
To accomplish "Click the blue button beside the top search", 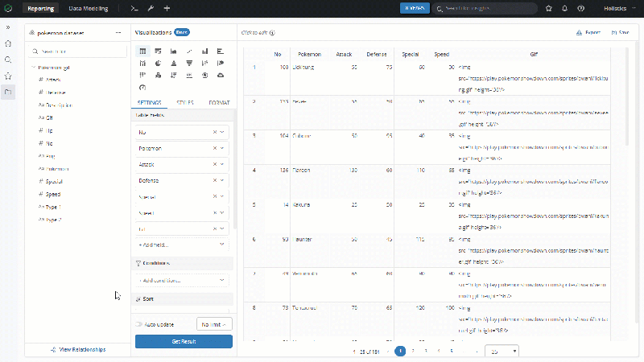I will [x=415, y=8].
